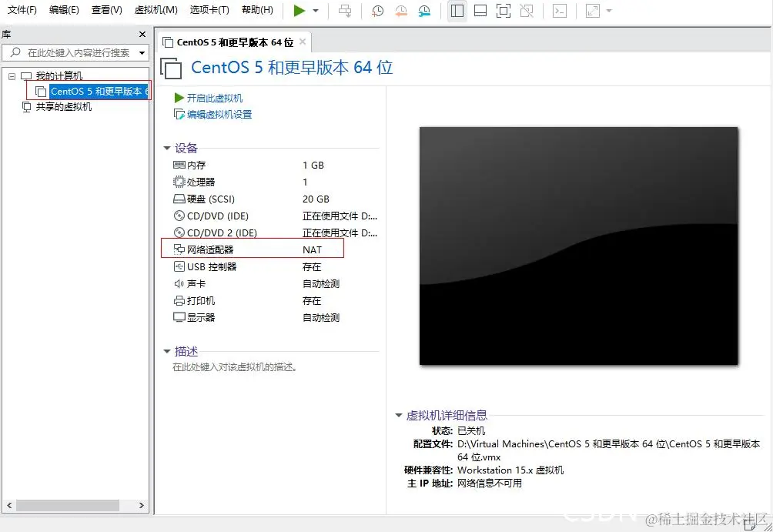Click the virtual machine black screen preview
The width and height of the screenshot is (773, 532).
(x=579, y=246)
